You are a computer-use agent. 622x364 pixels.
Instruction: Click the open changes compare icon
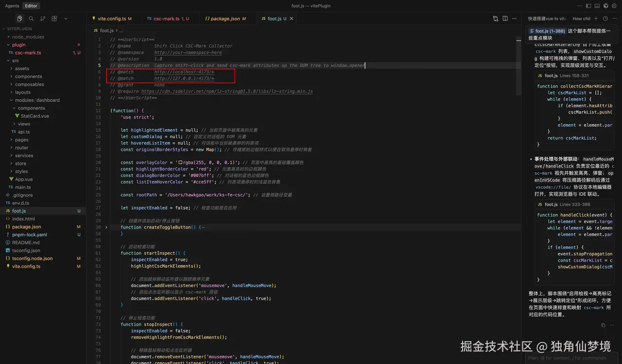point(495,18)
